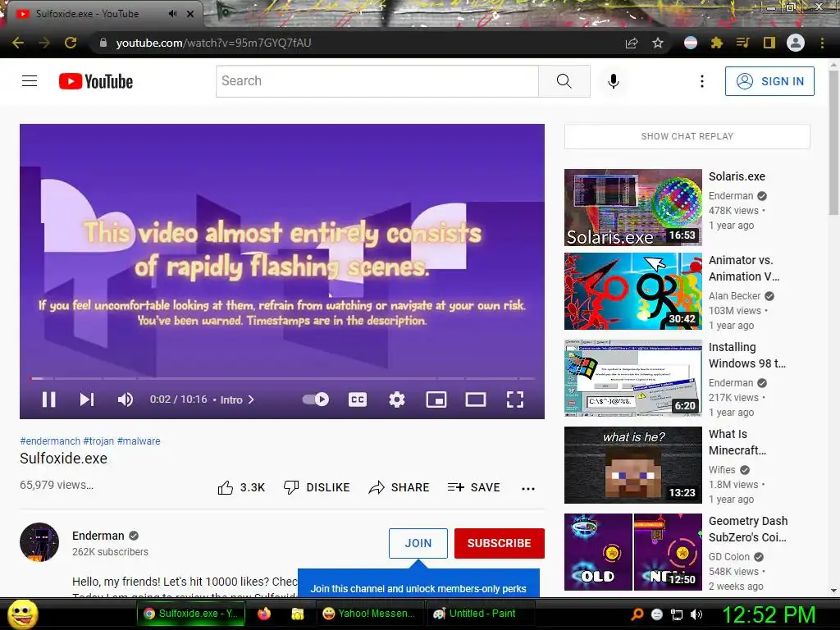Image resolution: width=840 pixels, height=630 pixels.
Task: Switch to Untitled - Paint taskbar item
Action: pos(481,614)
